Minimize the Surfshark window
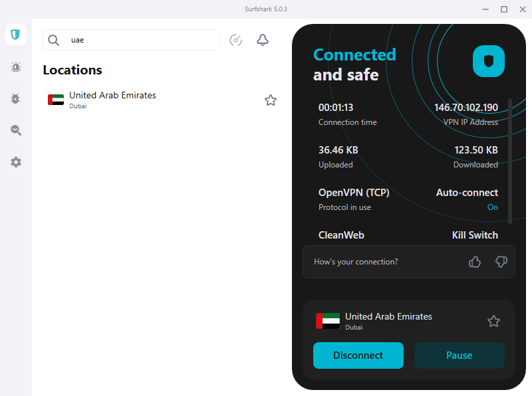This screenshot has width=532, height=396. (x=485, y=9)
